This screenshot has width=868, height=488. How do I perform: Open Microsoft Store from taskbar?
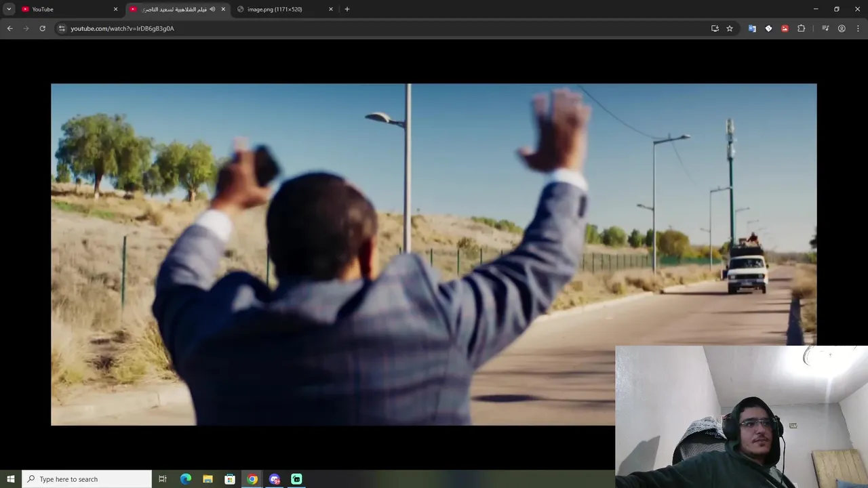pos(230,479)
